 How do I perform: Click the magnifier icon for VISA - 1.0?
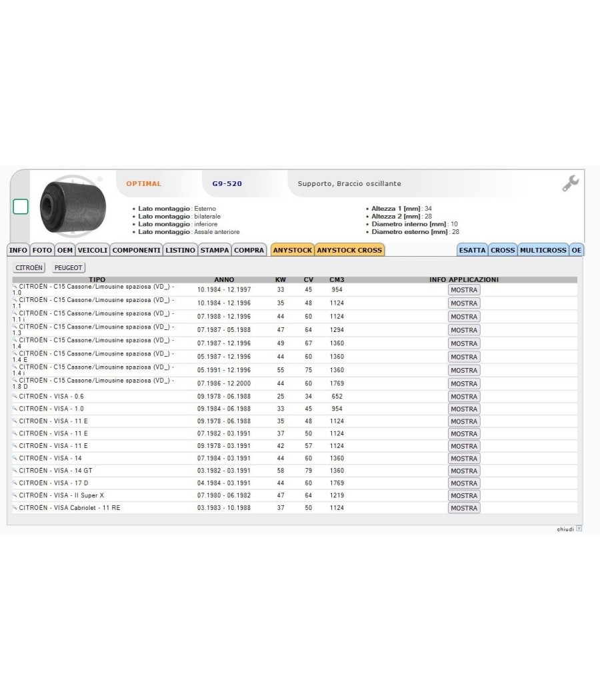(15, 408)
